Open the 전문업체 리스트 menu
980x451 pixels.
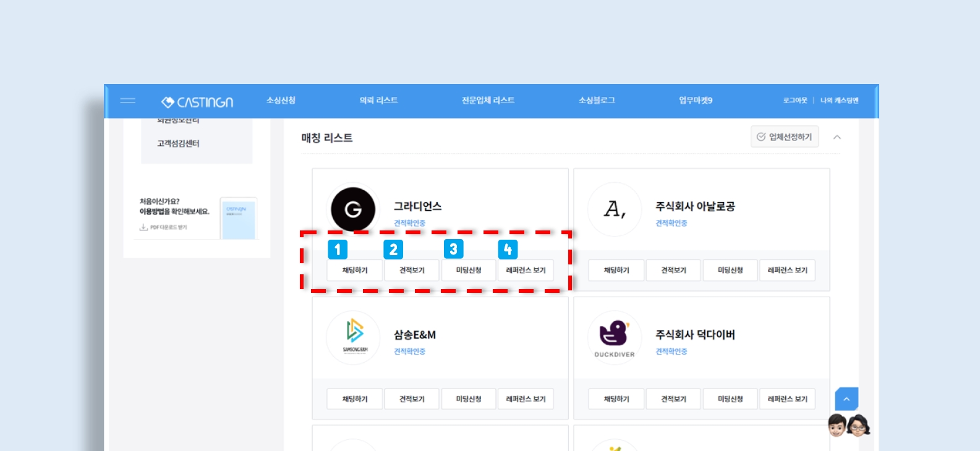[488, 101]
